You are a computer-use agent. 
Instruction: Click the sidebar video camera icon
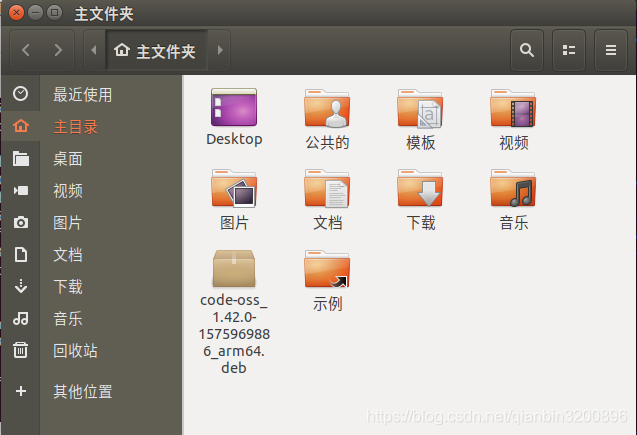[21, 190]
